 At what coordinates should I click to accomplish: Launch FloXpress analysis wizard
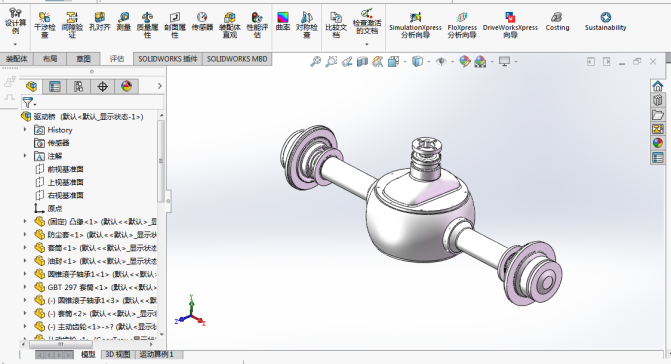[x=462, y=25]
